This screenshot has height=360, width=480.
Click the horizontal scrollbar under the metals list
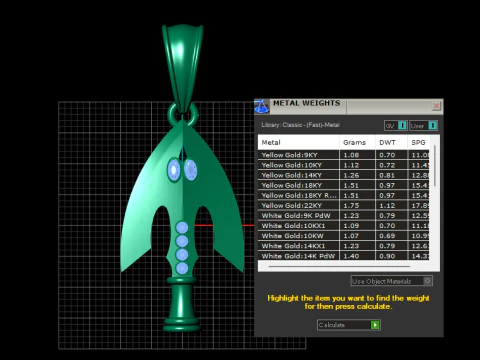[x=339, y=266]
